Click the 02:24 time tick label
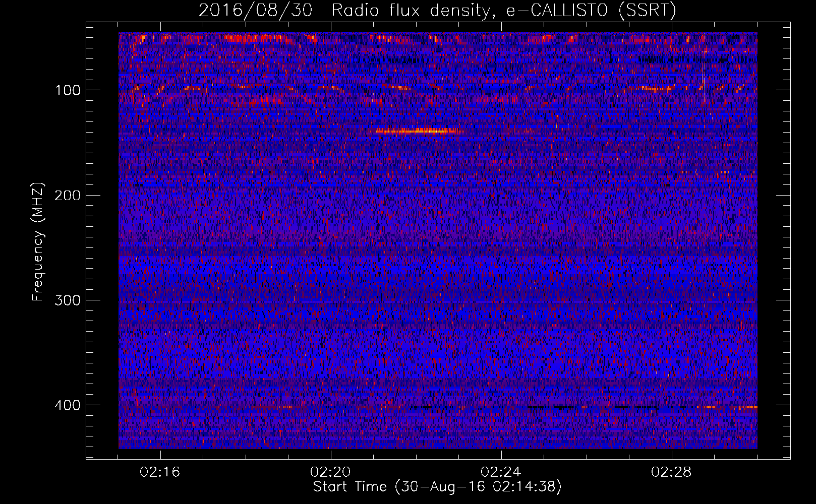This screenshot has height=504, width=816. (501, 472)
